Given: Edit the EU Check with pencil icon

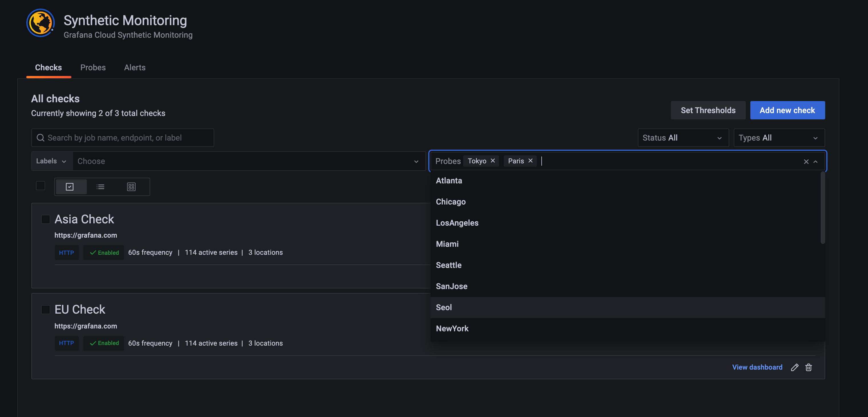Looking at the screenshot, I should (x=795, y=367).
